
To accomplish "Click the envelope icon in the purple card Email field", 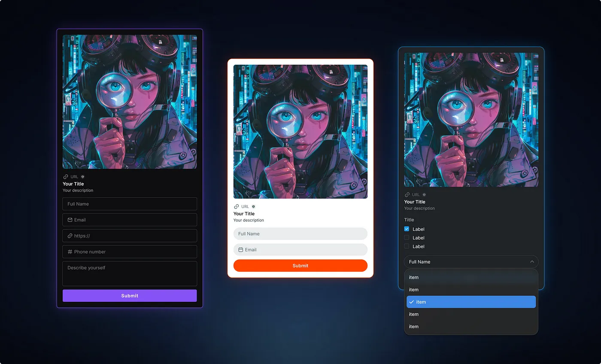I will [70, 220].
